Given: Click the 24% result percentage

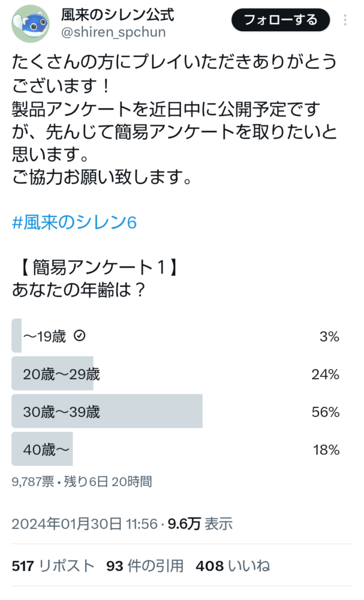Looking at the screenshot, I should coord(326,374).
